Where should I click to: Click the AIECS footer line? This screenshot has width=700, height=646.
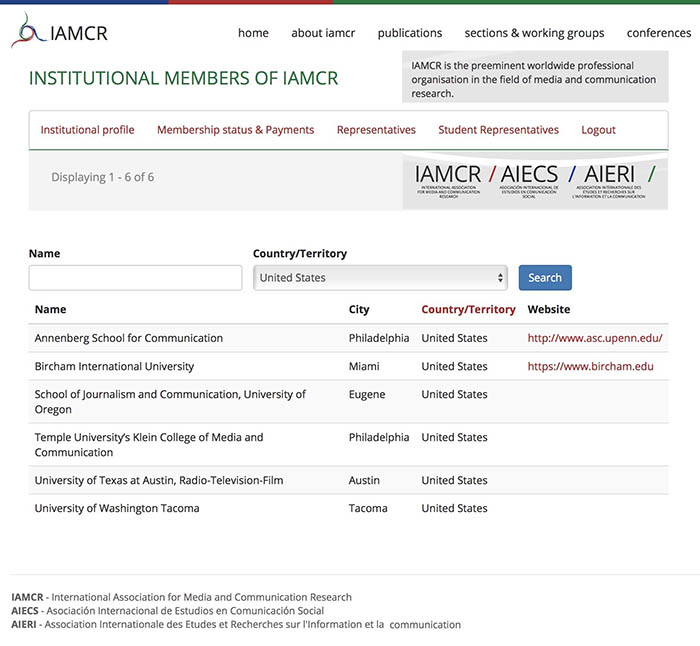pyautogui.click(x=167, y=611)
